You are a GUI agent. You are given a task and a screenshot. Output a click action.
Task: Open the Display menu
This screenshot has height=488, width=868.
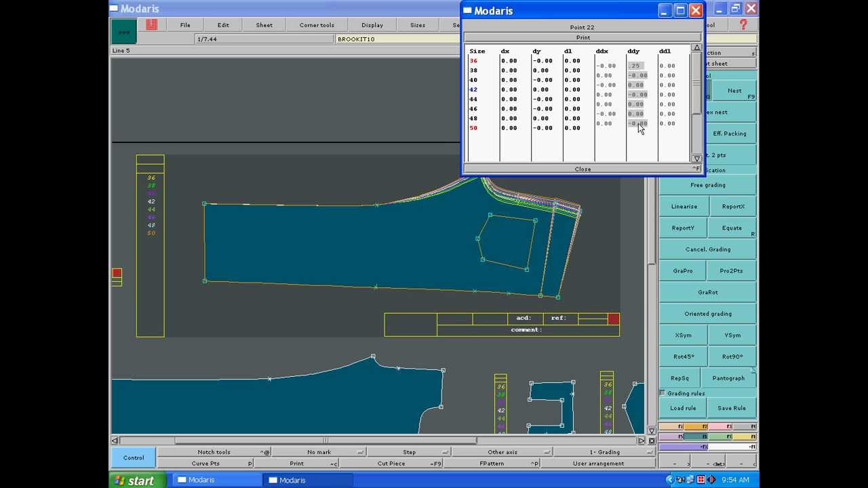click(372, 25)
